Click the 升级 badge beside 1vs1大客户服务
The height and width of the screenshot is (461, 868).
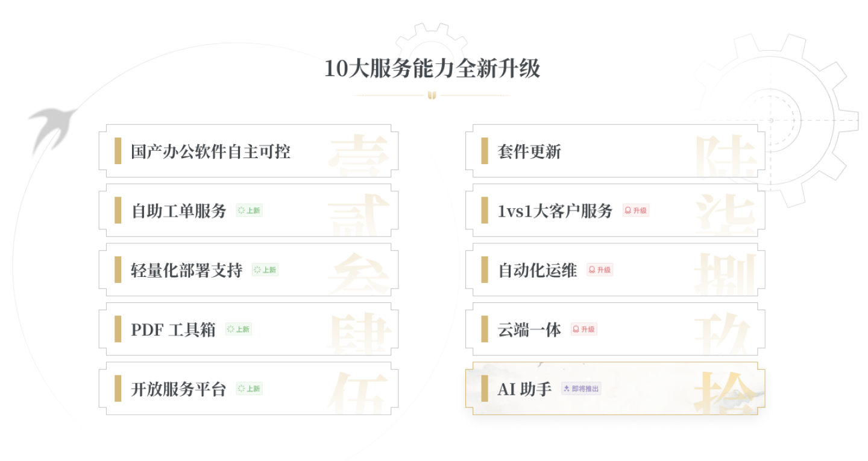pyautogui.click(x=636, y=211)
